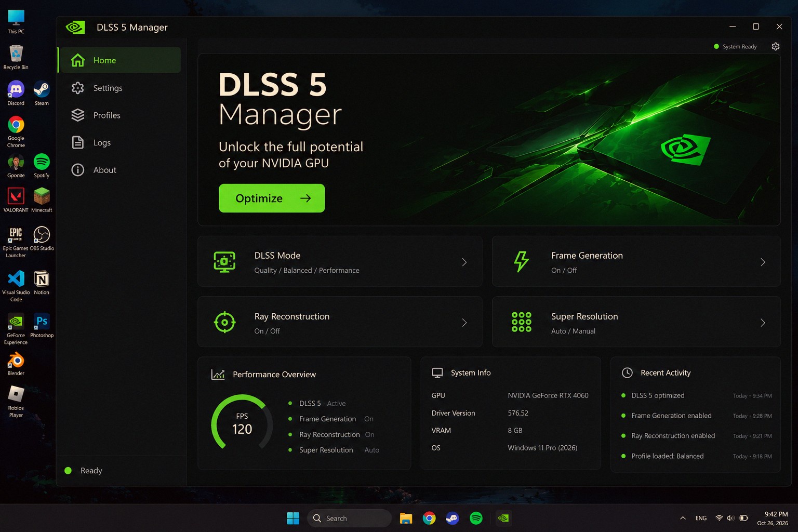Open Settings in the sidebar

pyautogui.click(x=119, y=88)
